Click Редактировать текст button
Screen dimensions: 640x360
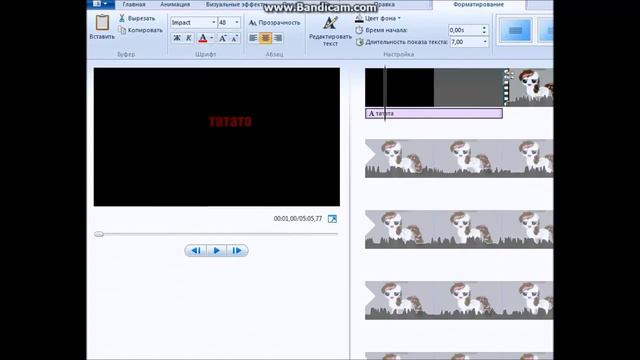click(330, 31)
